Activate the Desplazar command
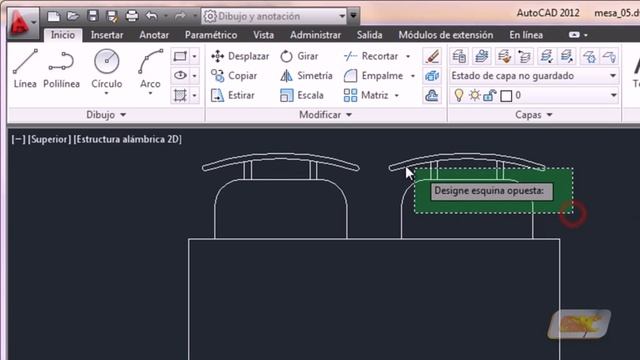640x360 pixels. tap(240, 56)
